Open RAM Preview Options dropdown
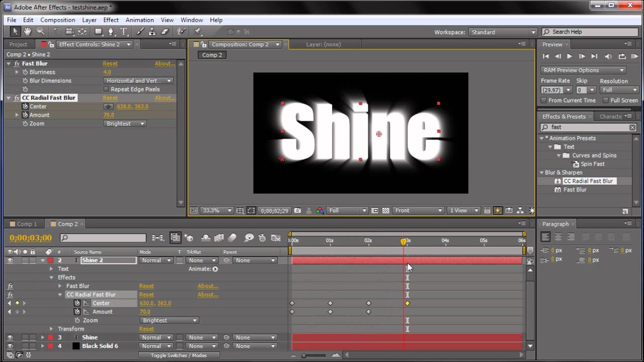This screenshot has width=644, height=362. point(584,70)
